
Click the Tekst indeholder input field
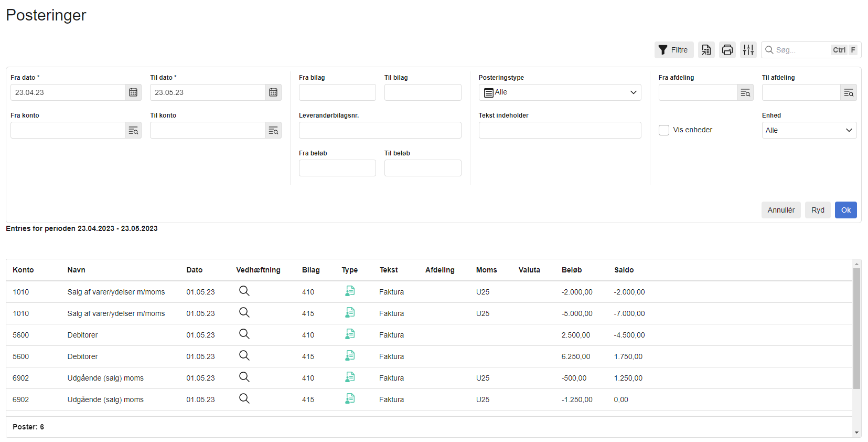pos(560,130)
